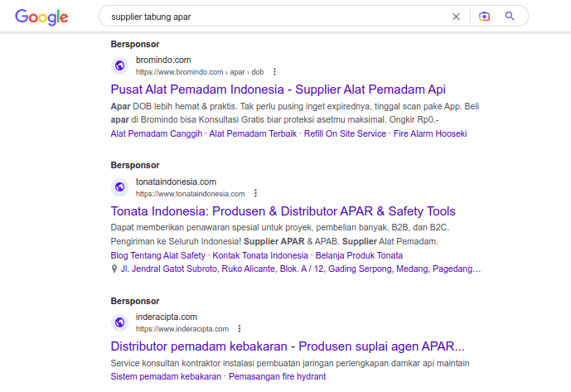The height and width of the screenshot is (392, 571).
Task: Click the magnifying glass search button
Action: pyautogui.click(x=510, y=17)
